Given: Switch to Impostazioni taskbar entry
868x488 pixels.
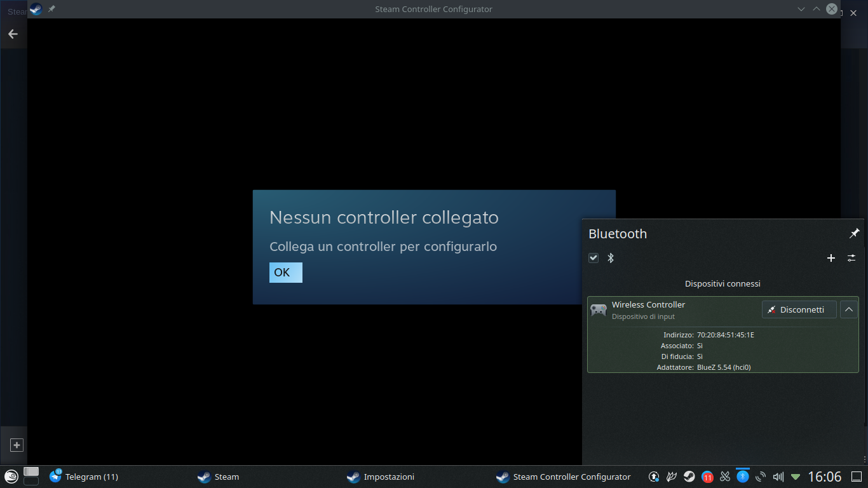Looking at the screenshot, I should point(380,477).
